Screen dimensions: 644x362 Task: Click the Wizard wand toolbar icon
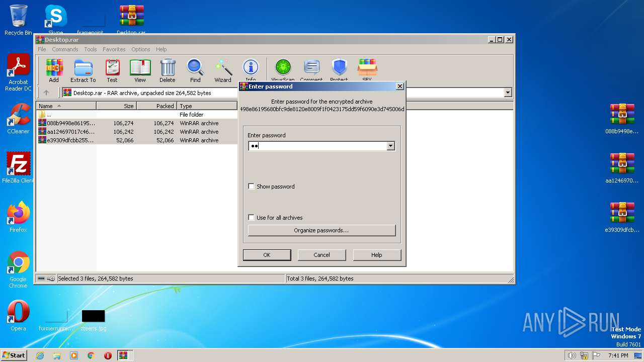tap(223, 70)
